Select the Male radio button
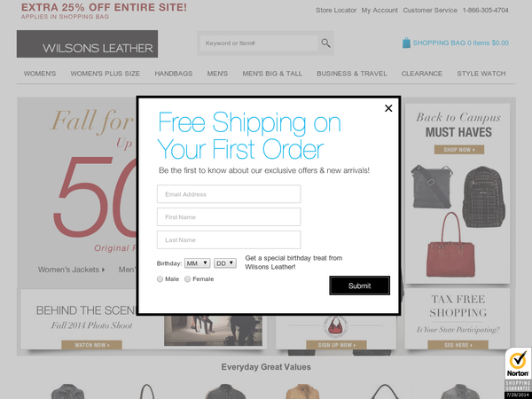532x399 pixels. point(160,279)
